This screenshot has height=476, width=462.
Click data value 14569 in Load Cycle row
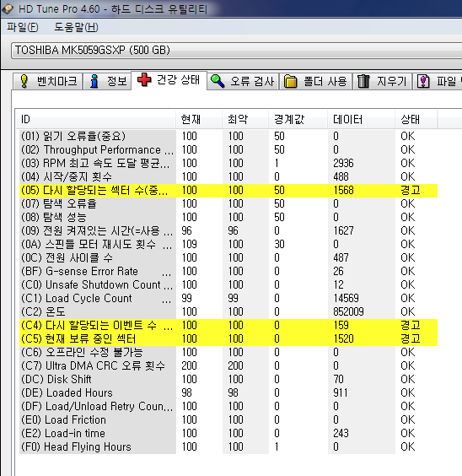pyautogui.click(x=346, y=299)
